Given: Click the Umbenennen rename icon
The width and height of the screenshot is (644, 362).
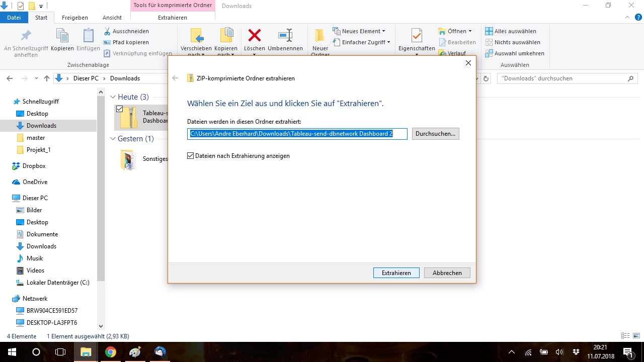Looking at the screenshot, I should pos(285,35).
